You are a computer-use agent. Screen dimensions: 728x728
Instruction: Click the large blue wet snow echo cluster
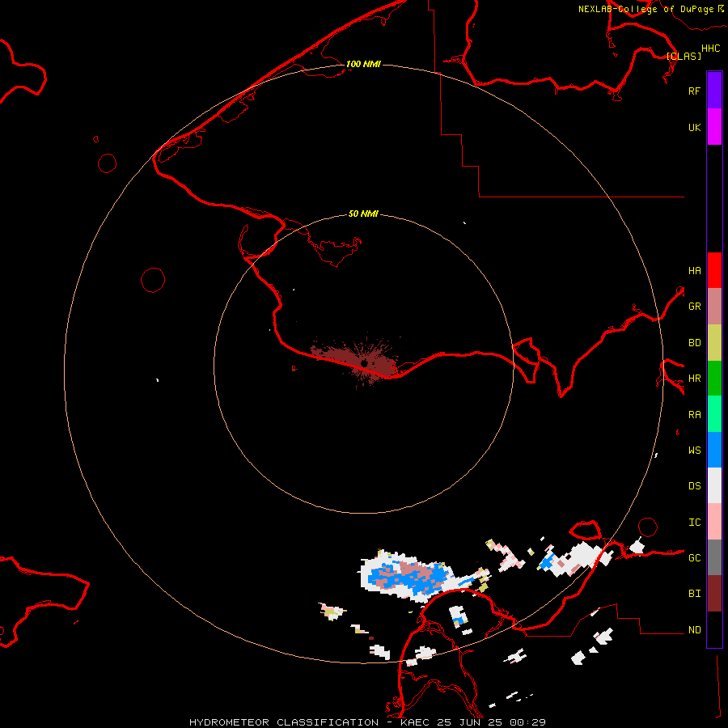coord(408,578)
